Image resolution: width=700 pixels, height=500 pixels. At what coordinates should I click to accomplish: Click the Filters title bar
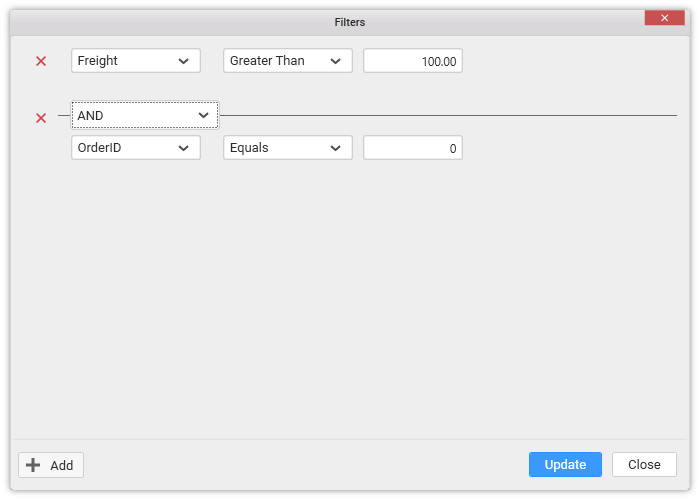pyautogui.click(x=349, y=22)
